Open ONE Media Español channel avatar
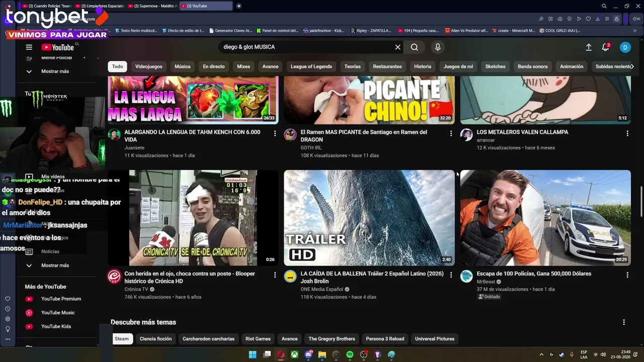644x362 pixels. 290,277
